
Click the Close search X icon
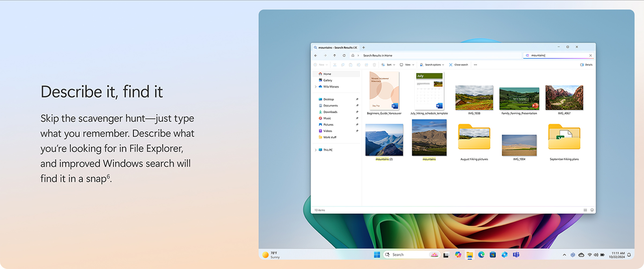[x=451, y=65]
